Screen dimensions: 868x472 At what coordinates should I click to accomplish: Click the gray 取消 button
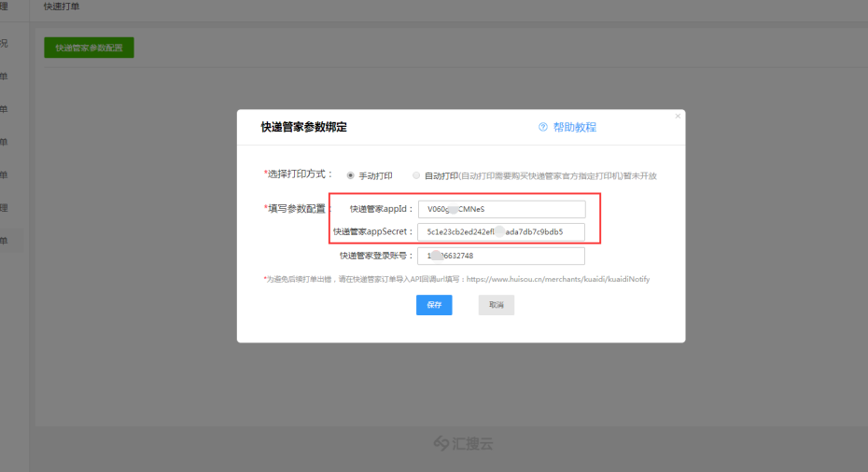point(496,305)
